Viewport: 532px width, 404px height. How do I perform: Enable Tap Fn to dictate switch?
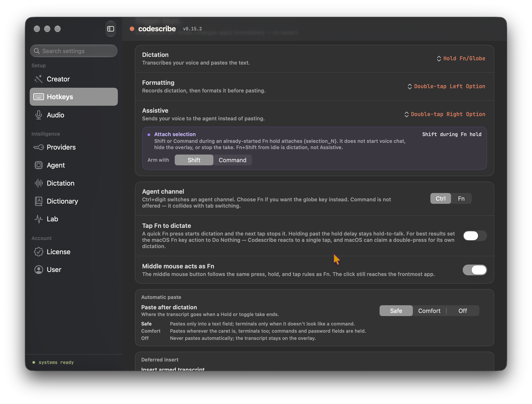[x=474, y=236]
